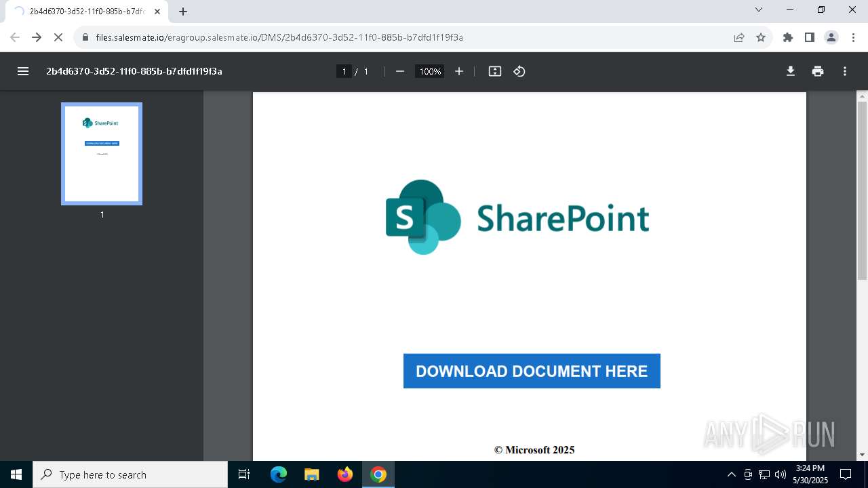Select the active PDF browser tab
868x488 pixels.
coord(85,12)
